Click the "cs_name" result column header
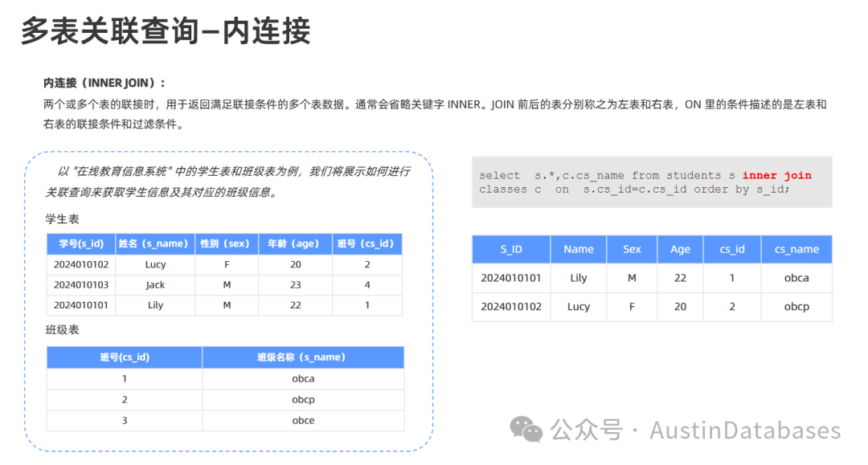The height and width of the screenshot is (465, 868). (796, 249)
